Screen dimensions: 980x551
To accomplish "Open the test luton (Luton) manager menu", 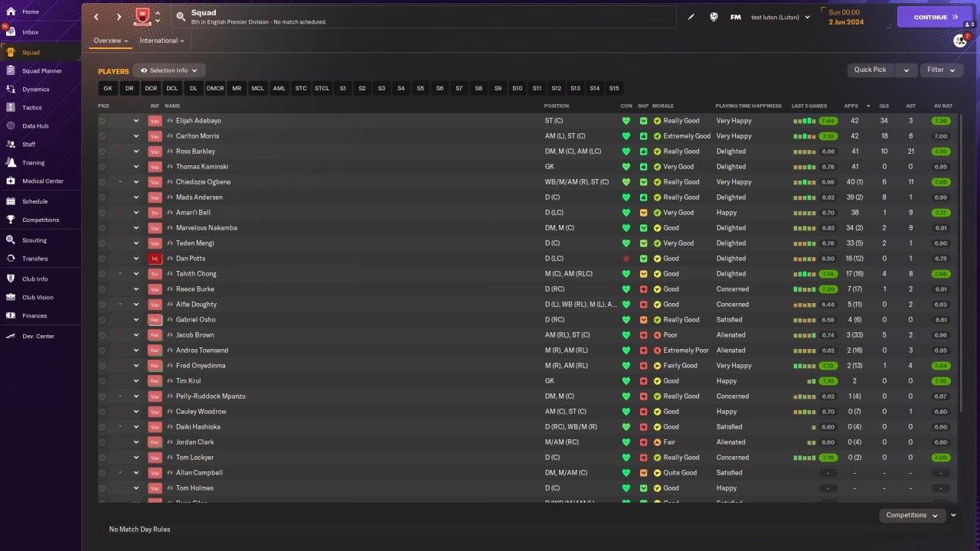I will point(780,17).
